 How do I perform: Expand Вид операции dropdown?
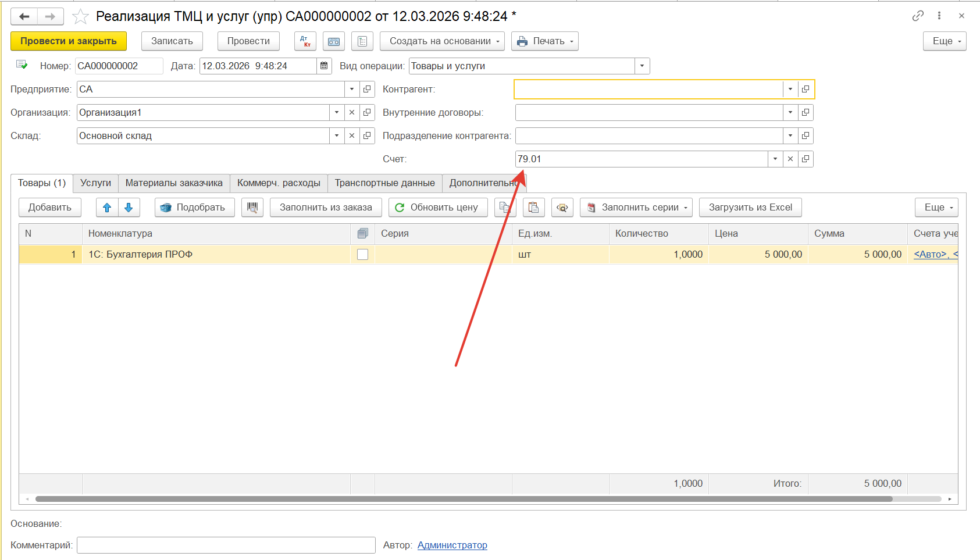click(x=642, y=66)
